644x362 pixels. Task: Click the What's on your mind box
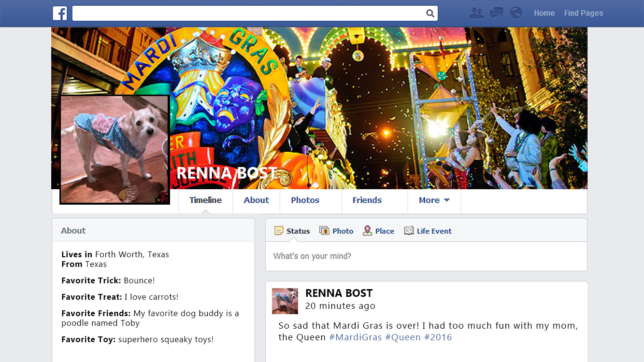pos(426,256)
